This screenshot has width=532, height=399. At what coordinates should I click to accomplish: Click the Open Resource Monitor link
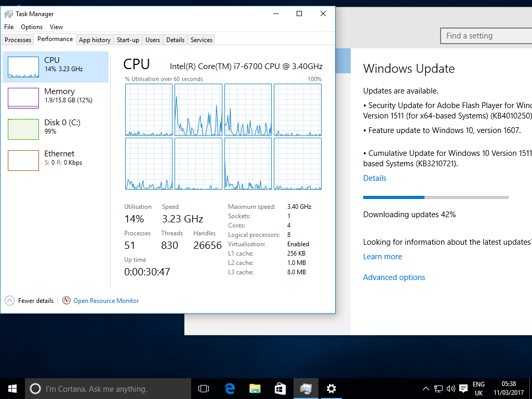[106, 301]
